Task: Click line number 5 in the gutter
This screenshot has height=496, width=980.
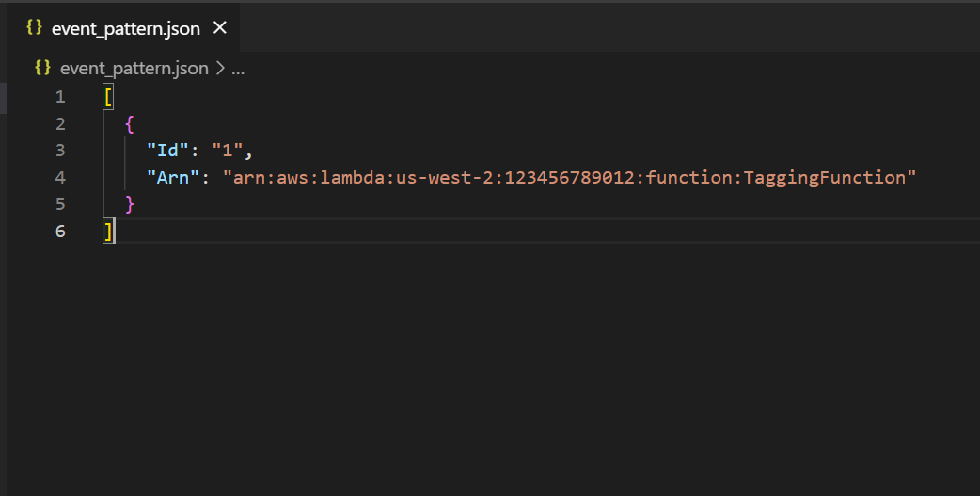Action: 60,203
